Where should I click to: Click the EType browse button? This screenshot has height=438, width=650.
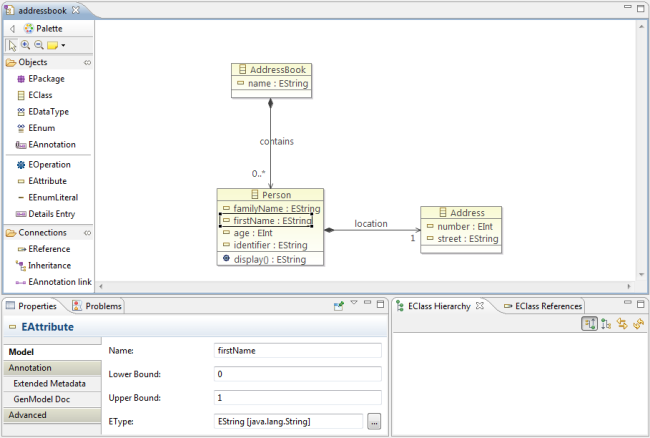tap(374, 422)
